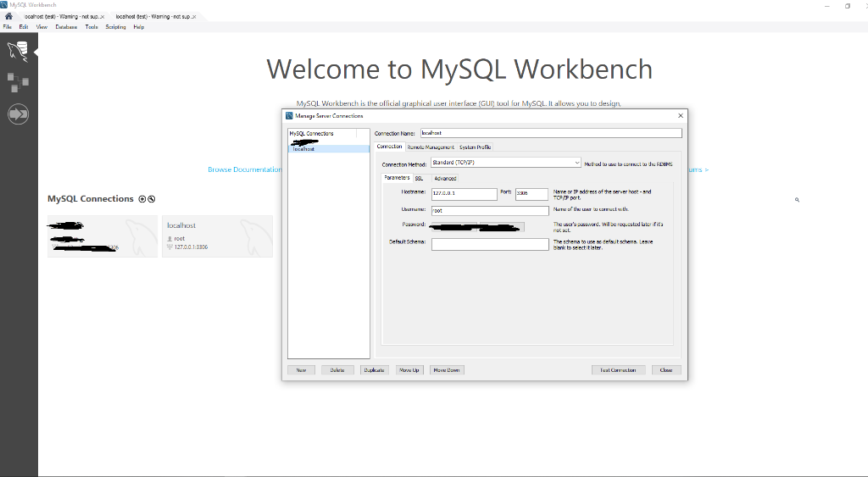Open the MySQL Connections dolphin sidebar view
Screen dimensions: 868x477
pos(19,52)
